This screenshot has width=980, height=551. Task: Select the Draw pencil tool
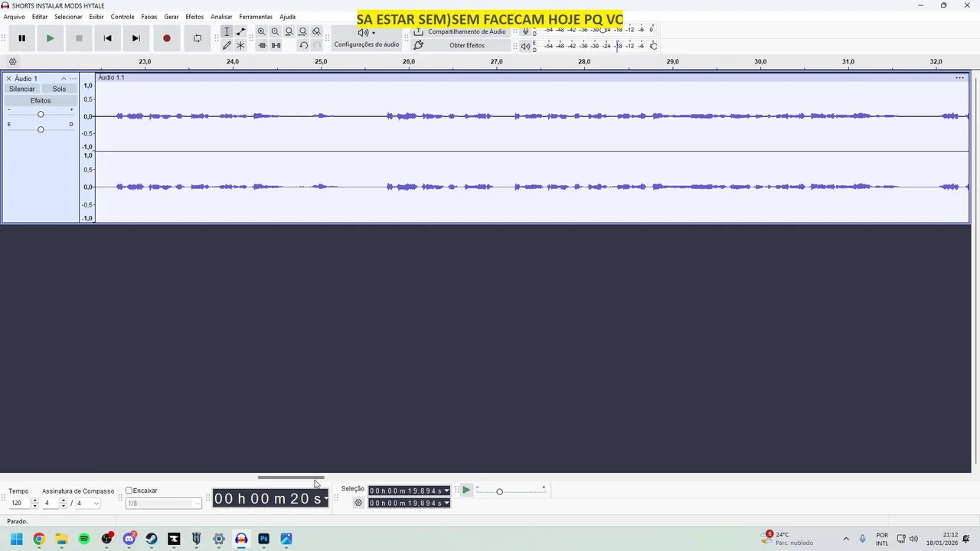click(227, 45)
